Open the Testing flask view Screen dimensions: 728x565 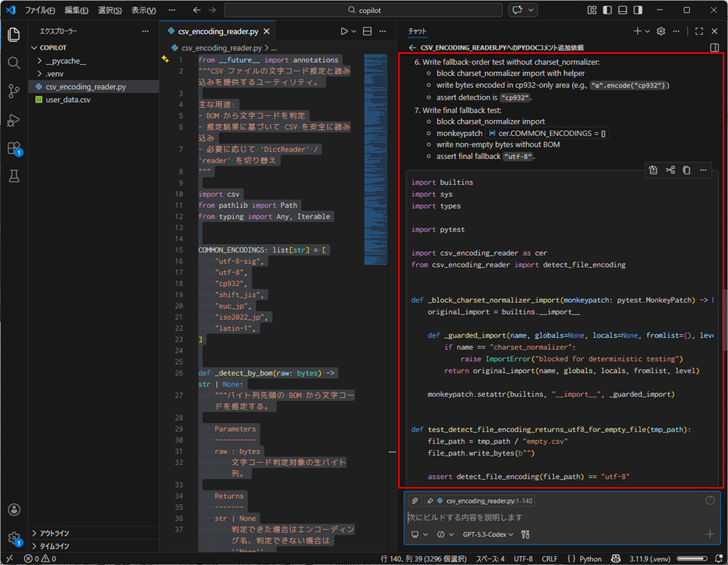pyautogui.click(x=14, y=176)
